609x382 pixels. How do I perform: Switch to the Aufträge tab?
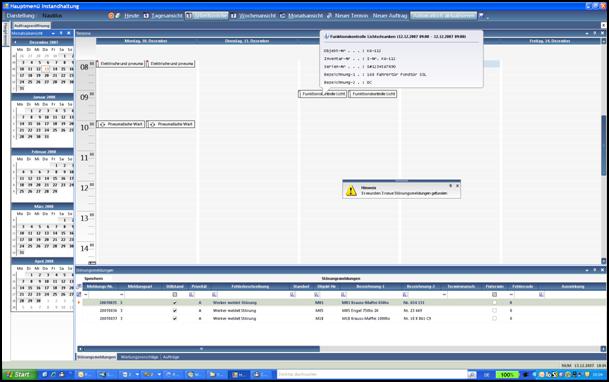(x=171, y=357)
